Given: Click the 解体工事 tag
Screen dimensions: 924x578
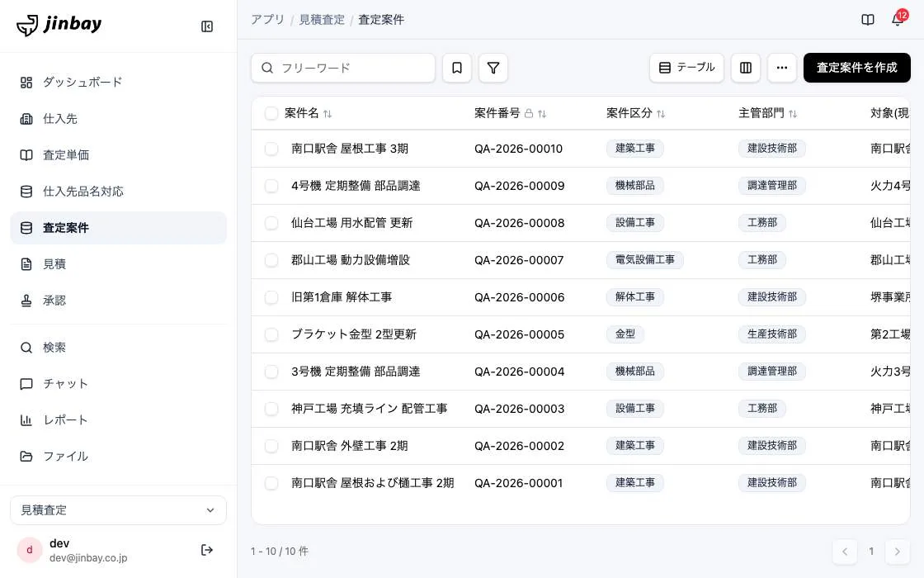Looking at the screenshot, I should tap(634, 296).
